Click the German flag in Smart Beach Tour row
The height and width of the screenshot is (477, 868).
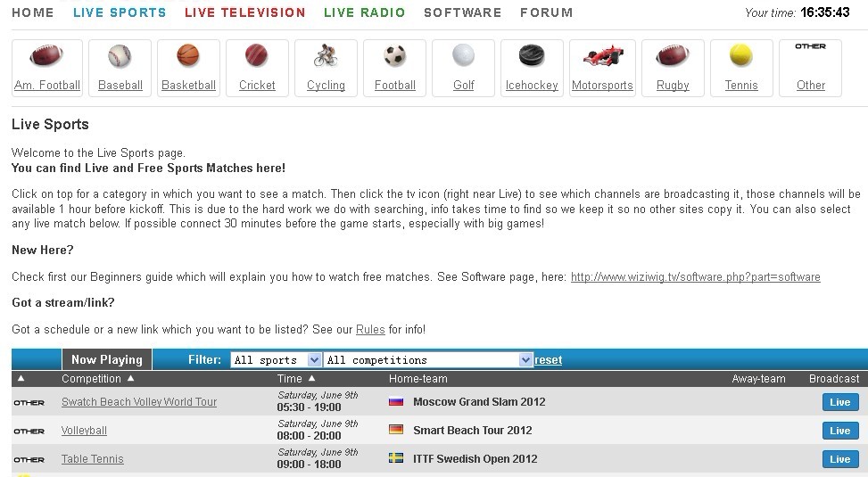396,430
